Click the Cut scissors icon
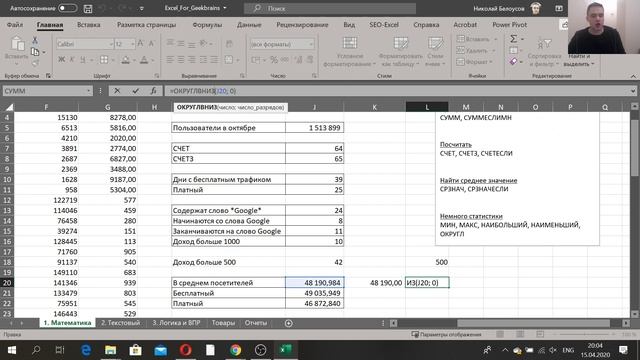The width and height of the screenshot is (640, 360). pos(35,40)
